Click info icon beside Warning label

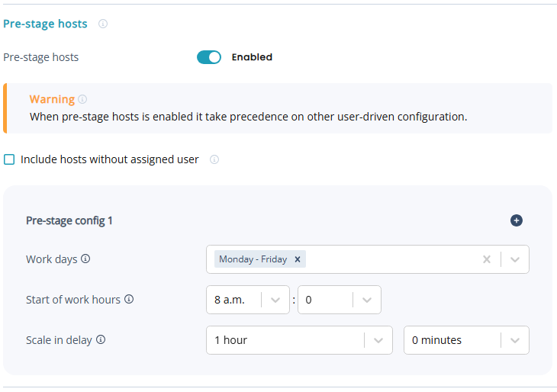(82, 99)
